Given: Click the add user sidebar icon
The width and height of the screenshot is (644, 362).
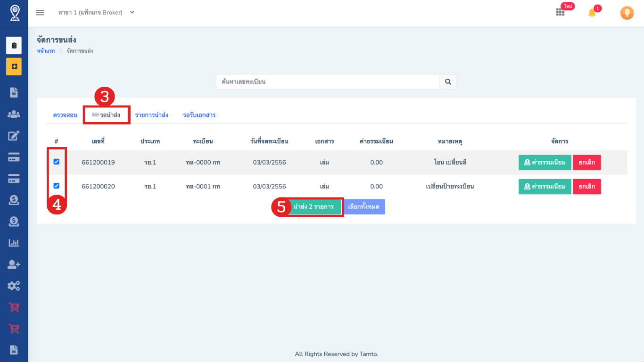Looking at the screenshot, I should tap(14, 264).
